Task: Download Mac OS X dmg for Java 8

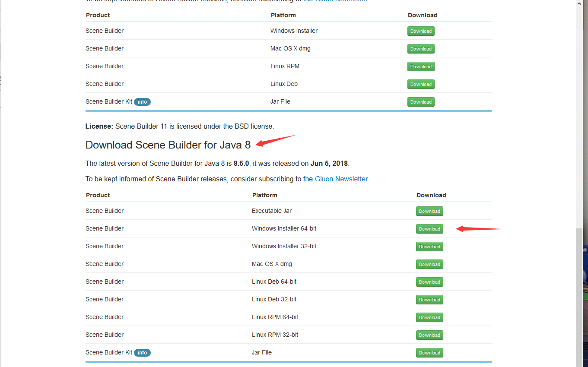Action: pos(429,264)
